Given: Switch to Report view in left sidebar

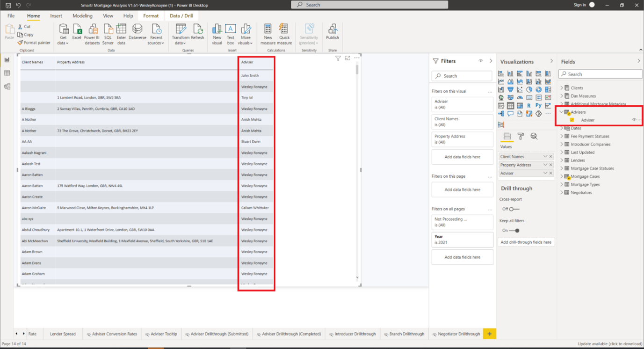Looking at the screenshot, I should pos(7,60).
